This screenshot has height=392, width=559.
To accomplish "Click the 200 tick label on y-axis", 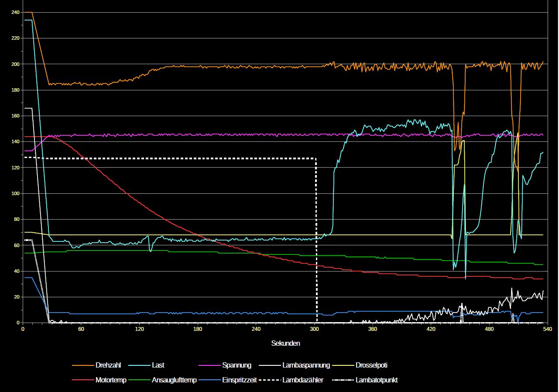I will click(x=15, y=64).
